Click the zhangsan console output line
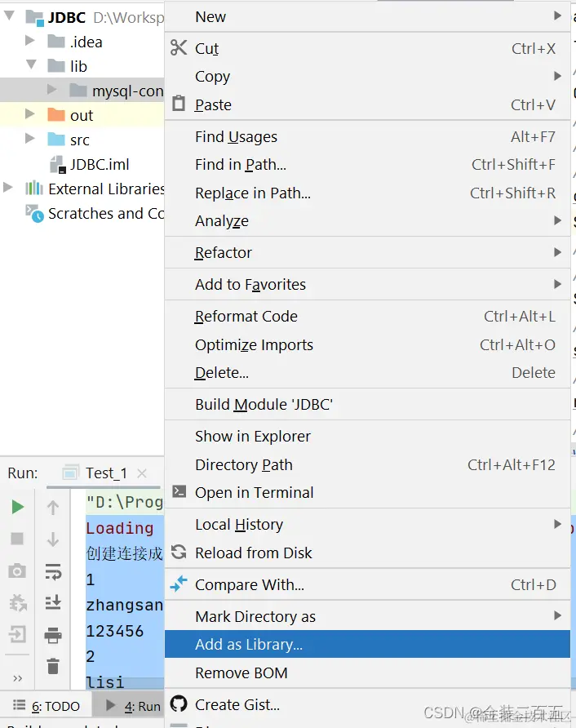 coord(124,605)
